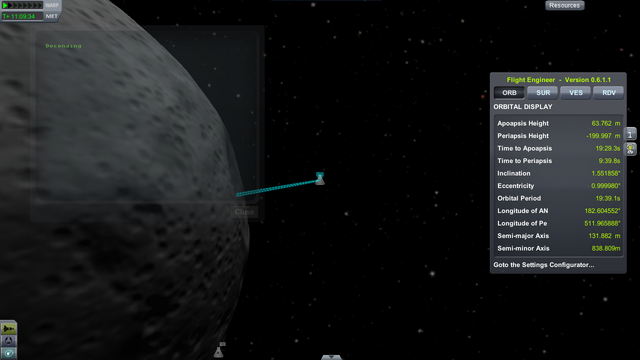Viewport: 640px width, 360px height.
Task: Toggle the WARP label indicator
Action: tap(52, 5)
